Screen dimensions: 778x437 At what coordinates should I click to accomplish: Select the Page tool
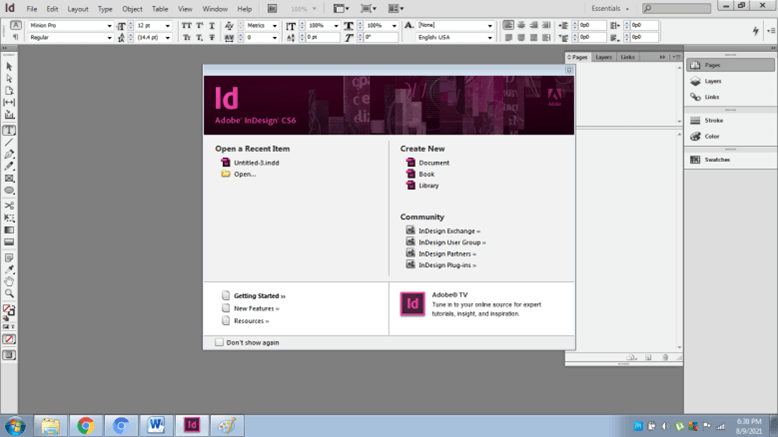(9, 91)
